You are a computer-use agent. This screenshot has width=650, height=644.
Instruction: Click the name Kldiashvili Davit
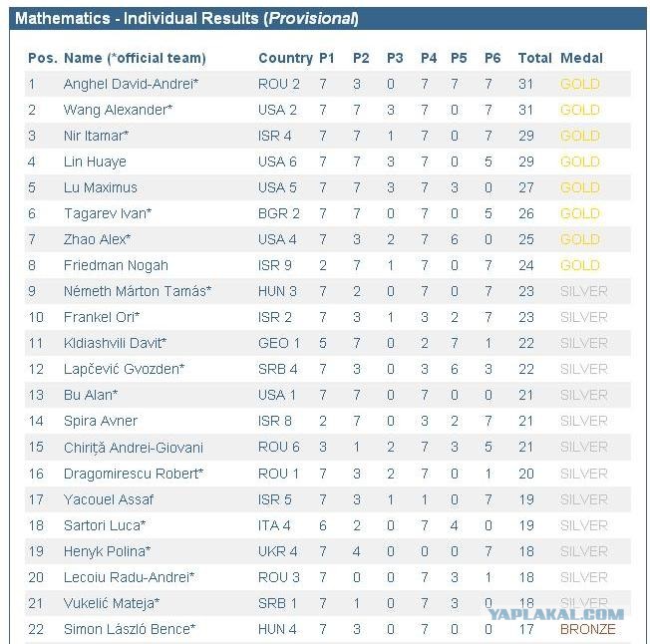pos(115,343)
